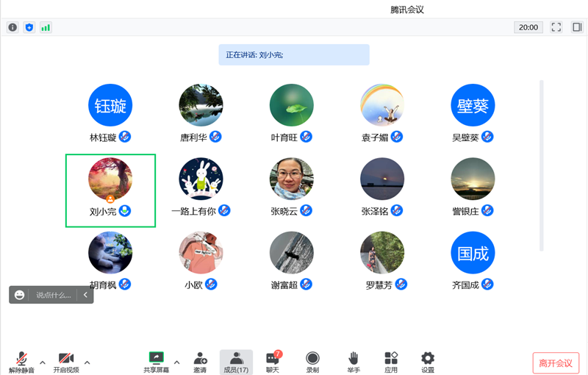The image size is (588, 375).
Task: Select 刘小完 red tree avatar
Action: [110, 179]
